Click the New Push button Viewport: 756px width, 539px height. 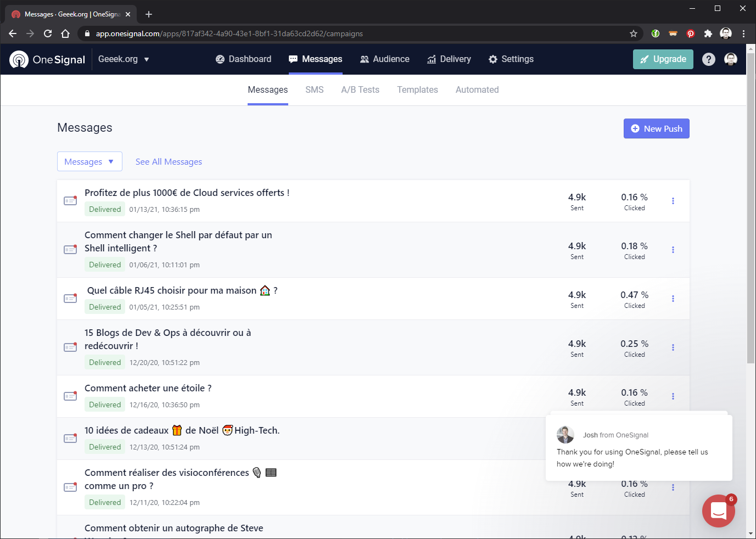[x=657, y=128]
